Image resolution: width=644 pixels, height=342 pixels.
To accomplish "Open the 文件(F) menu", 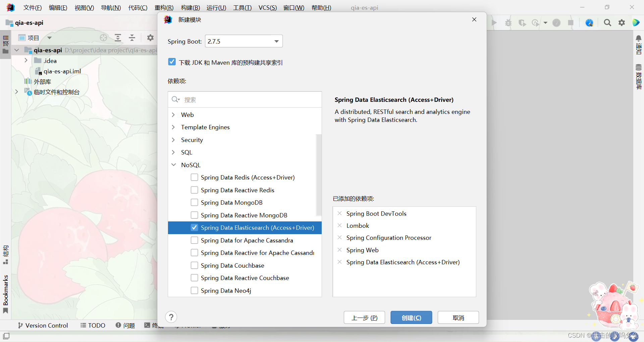I will tap(33, 8).
